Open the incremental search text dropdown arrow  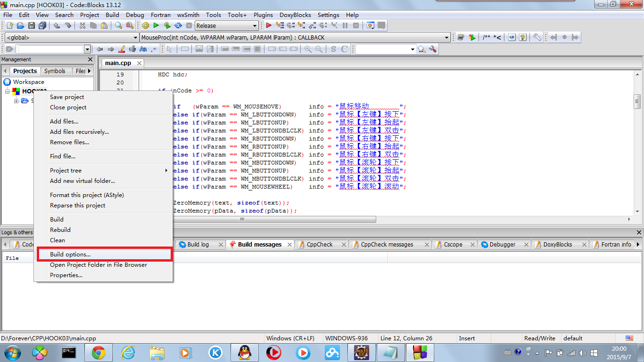pyautogui.click(x=87, y=49)
